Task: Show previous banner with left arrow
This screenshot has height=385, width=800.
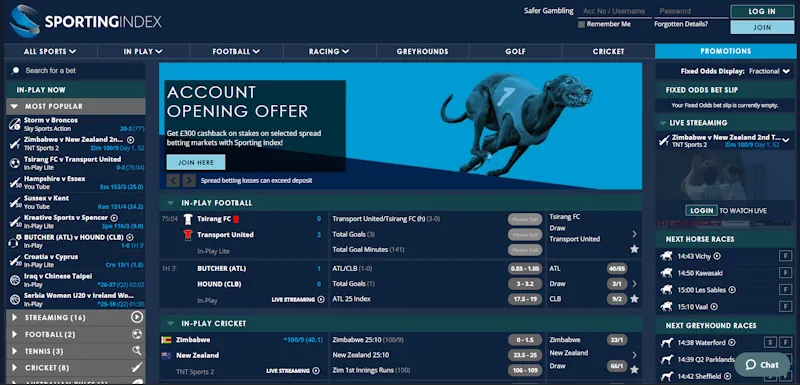Action: click(x=173, y=180)
